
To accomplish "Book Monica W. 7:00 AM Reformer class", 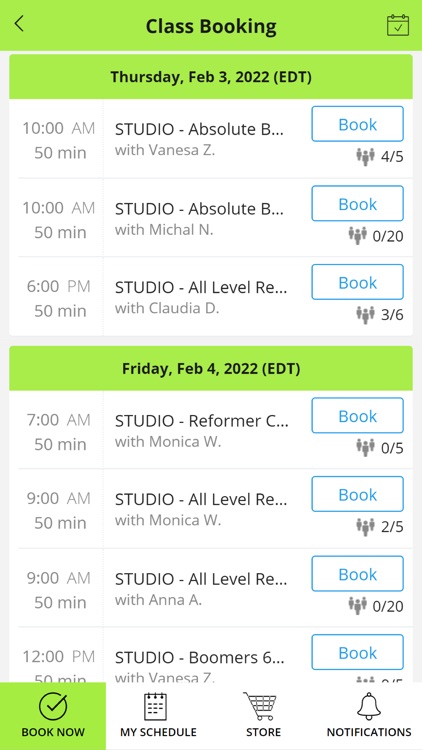I will (x=357, y=416).
